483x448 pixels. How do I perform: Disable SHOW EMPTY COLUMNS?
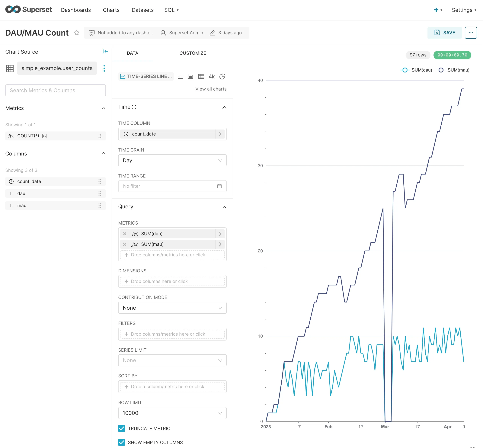(x=121, y=442)
